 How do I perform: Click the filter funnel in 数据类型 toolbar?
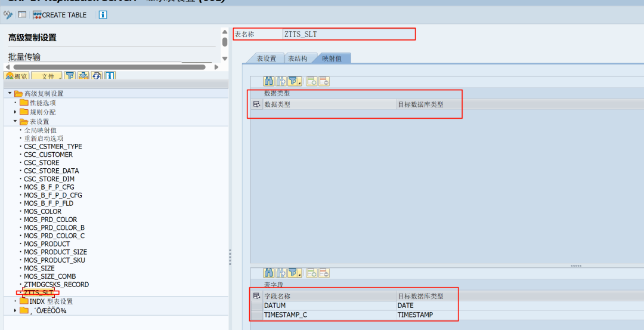[x=293, y=81]
